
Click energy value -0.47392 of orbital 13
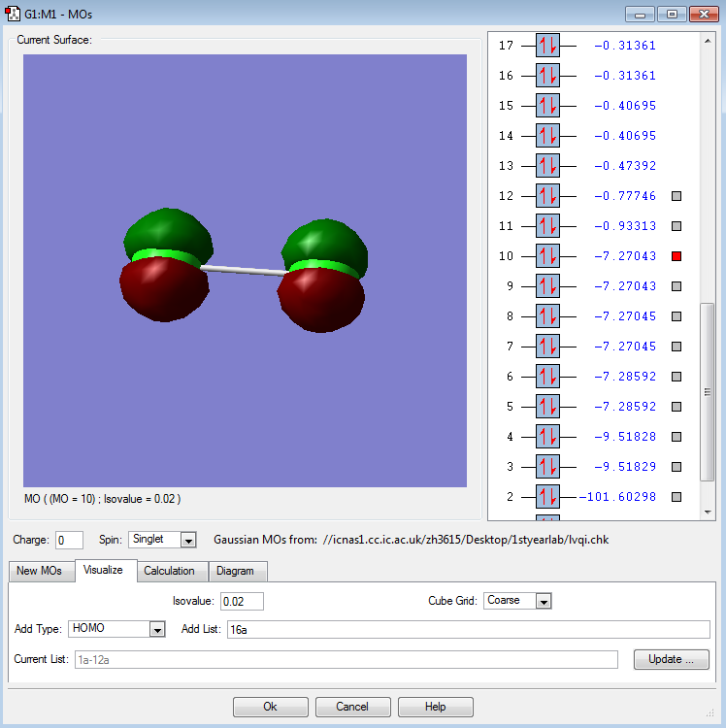pos(625,166)
